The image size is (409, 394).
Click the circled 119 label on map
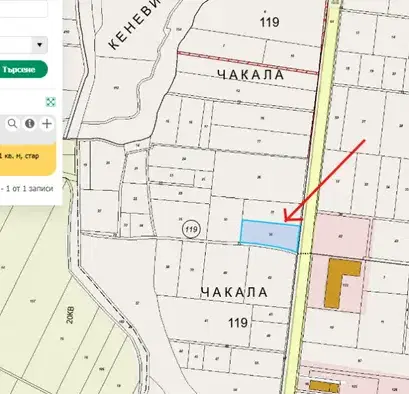click(191, 229)
